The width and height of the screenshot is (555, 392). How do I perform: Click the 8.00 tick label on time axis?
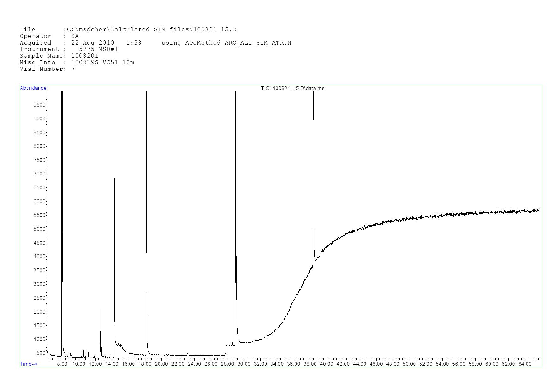point(62,364)
